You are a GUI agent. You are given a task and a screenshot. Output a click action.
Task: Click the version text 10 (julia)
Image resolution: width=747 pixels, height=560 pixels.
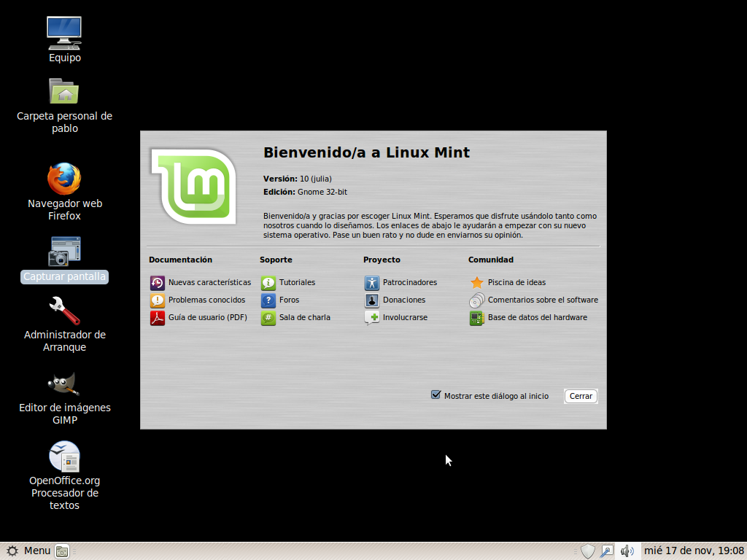click(315, 179)
